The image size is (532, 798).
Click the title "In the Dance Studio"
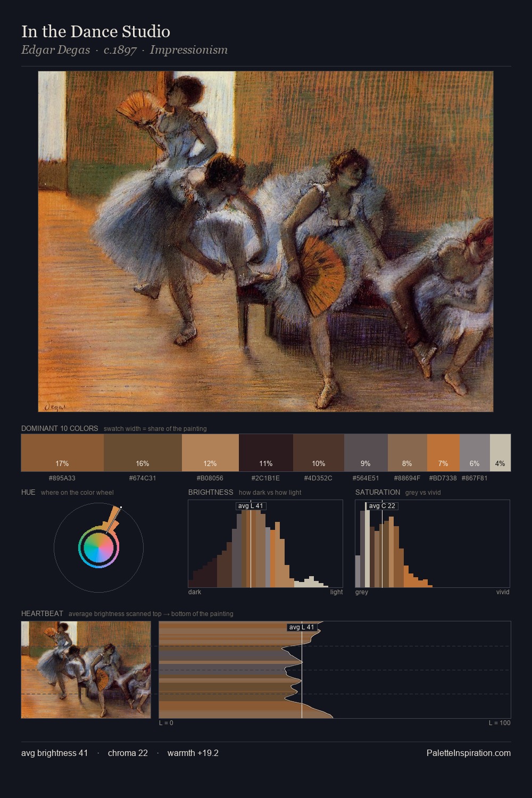coord(96,31)
